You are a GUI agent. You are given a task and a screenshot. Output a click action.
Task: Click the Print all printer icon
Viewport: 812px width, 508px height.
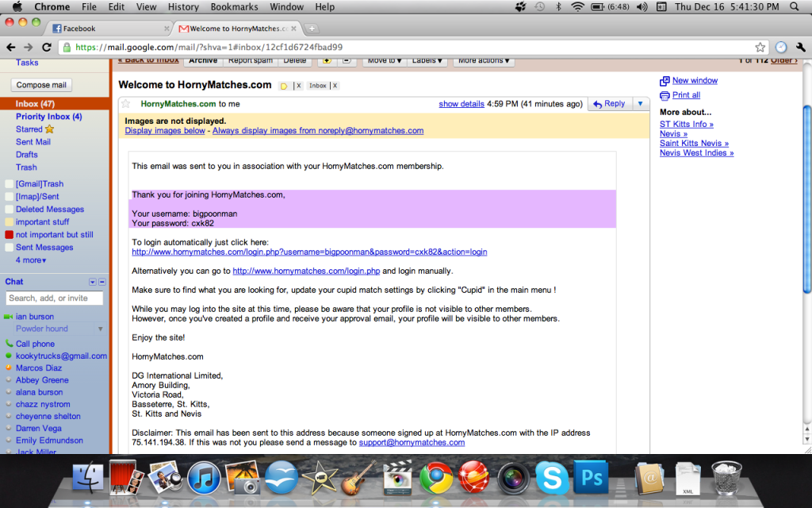point(665,95)
